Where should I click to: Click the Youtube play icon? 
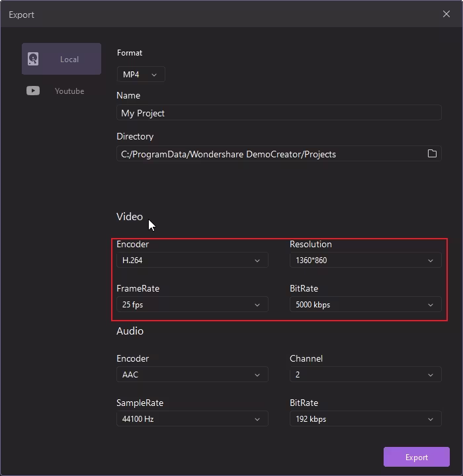[33, 91]
